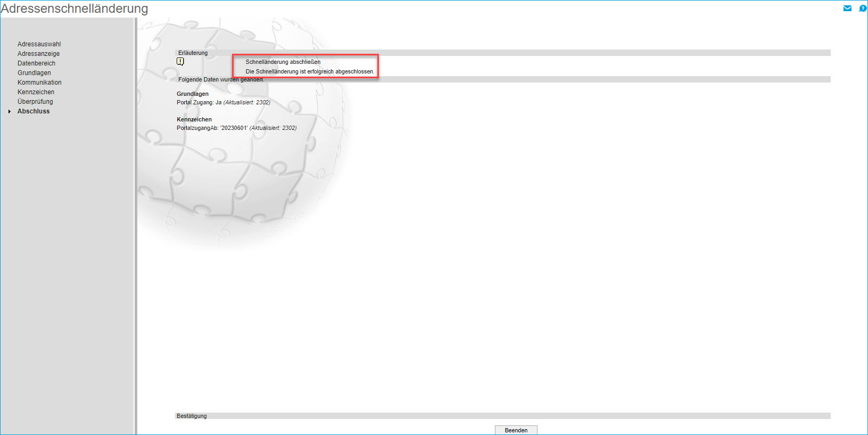Open the help question mark icon
Screen dimensions: 868x435
(863, 8)
